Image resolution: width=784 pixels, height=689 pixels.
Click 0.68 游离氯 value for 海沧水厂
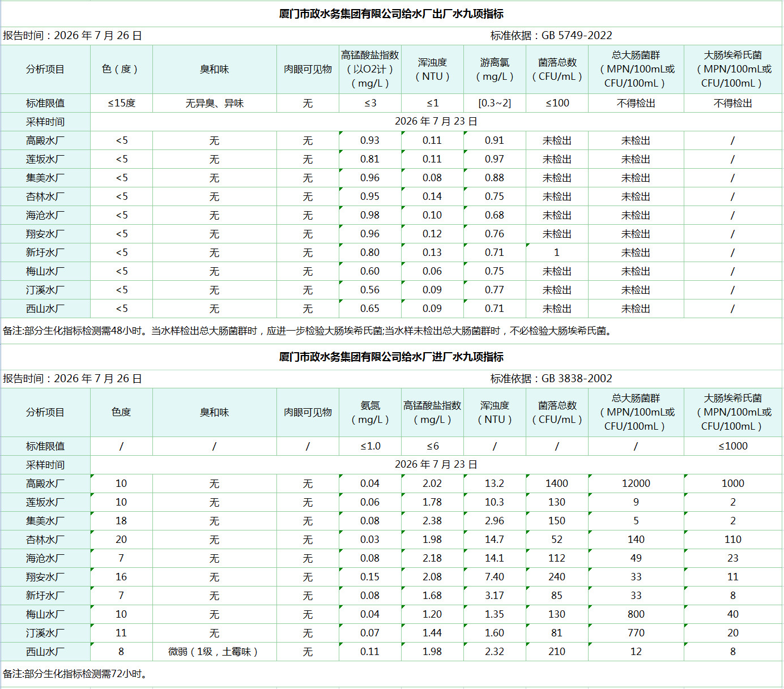pyautogui.click(x=495, y=215)
